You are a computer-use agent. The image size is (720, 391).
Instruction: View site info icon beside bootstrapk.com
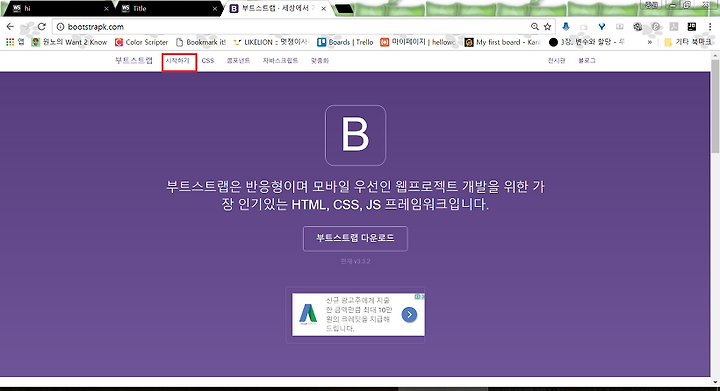coord(60,27)
